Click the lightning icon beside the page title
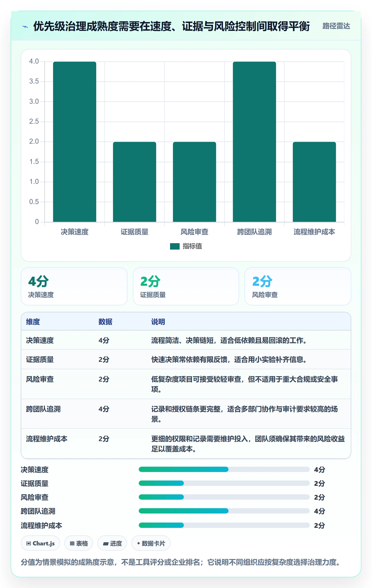 click(x=25, y=27)
